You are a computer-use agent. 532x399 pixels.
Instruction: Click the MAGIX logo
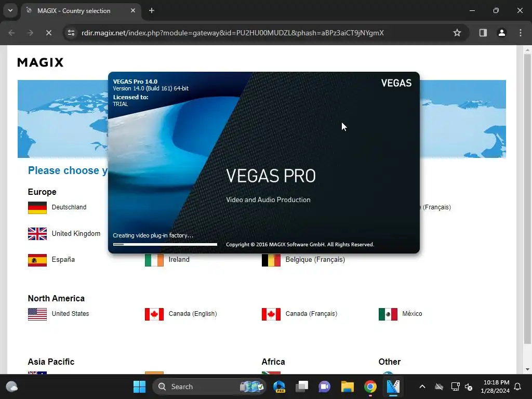tap(41, 62)
